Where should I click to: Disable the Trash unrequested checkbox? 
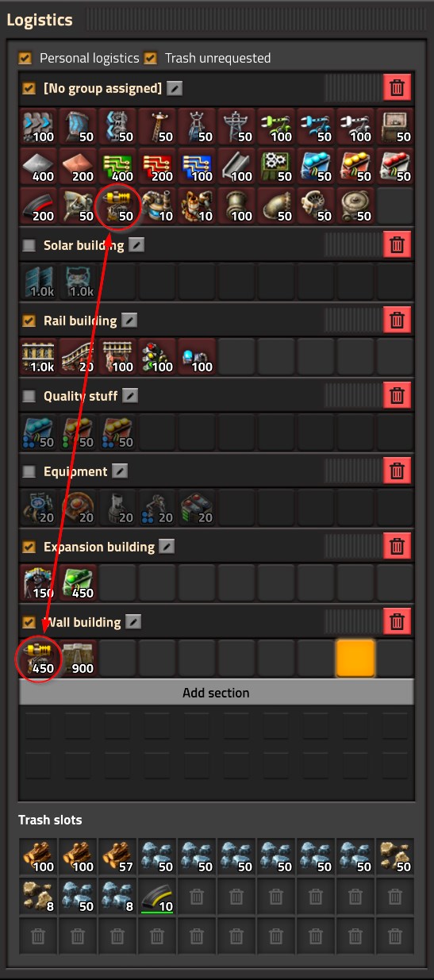151,58
